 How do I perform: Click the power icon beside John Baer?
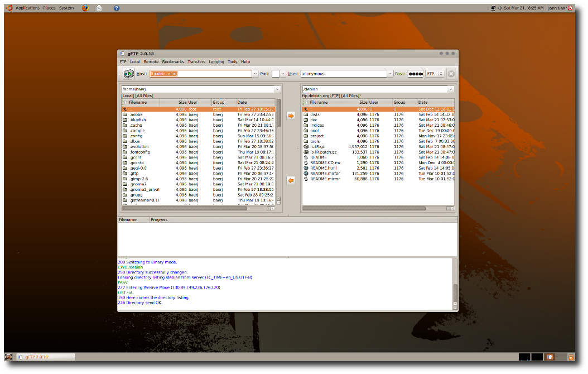[570, 8]
